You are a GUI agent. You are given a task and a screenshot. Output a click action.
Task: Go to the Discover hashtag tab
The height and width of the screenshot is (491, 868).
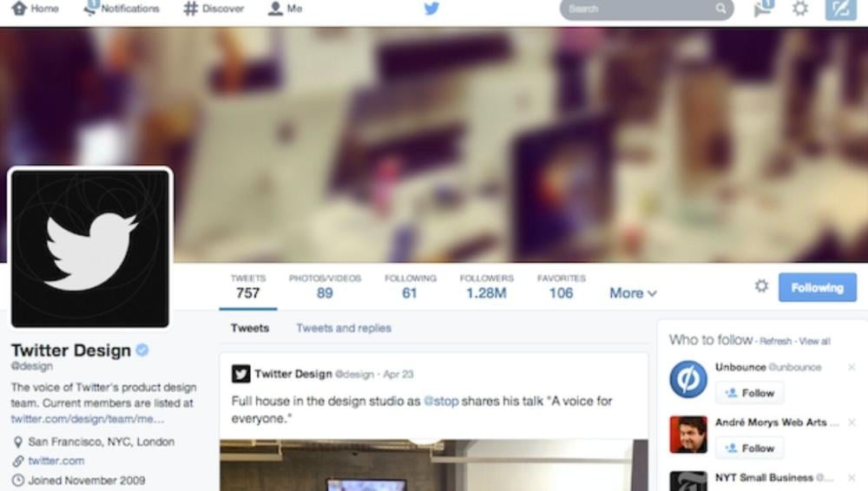coord(214,9)
